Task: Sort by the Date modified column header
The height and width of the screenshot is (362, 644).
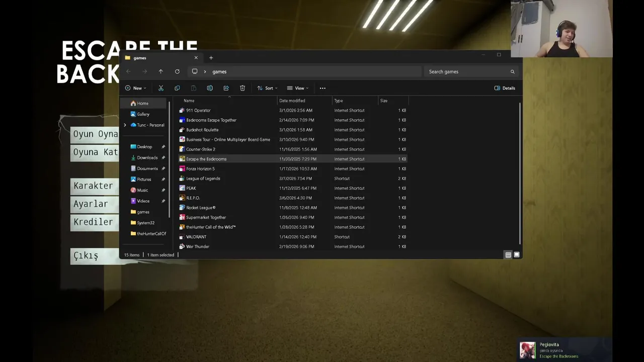Action: (292, 101)
